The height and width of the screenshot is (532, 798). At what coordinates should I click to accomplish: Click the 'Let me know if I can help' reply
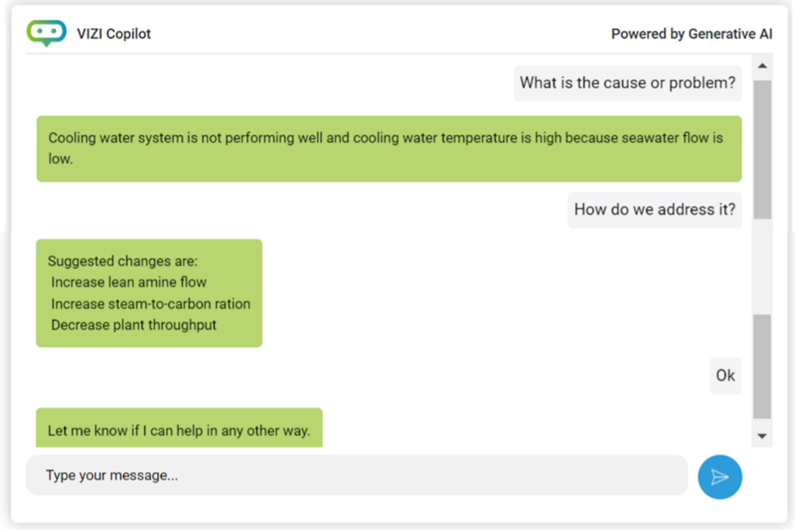pos(179,431)
